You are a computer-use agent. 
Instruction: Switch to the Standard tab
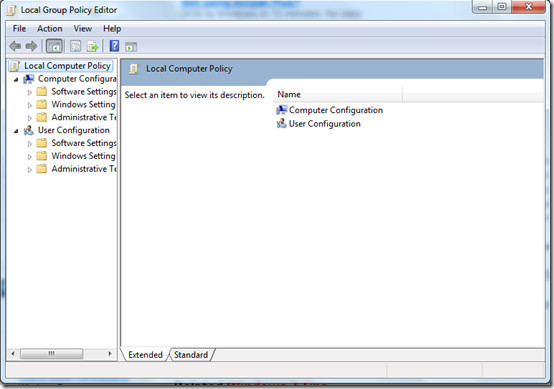click(191, 355)
